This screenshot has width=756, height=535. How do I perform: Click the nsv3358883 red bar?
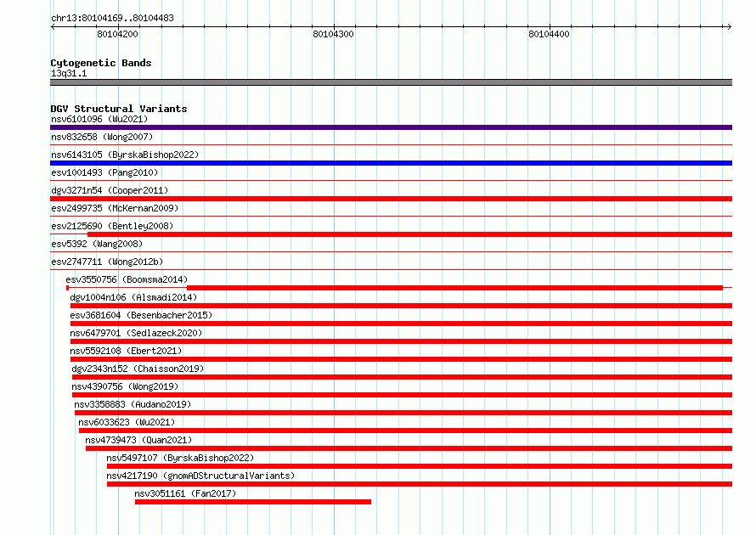pyautogui.click(x=403, y=413)
